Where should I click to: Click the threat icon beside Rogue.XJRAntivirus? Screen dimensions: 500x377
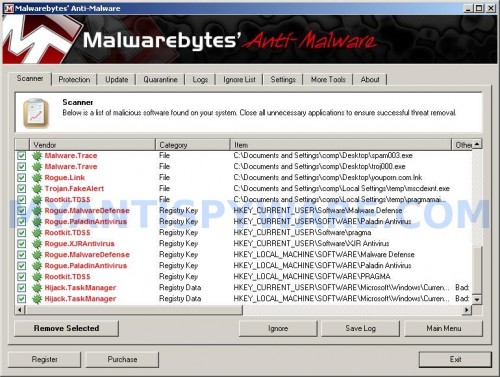(x=37, y=244)
